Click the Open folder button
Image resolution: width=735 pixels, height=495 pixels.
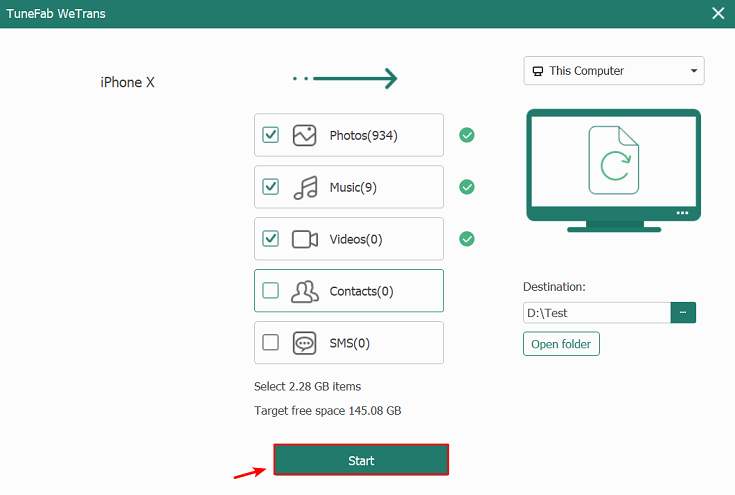pos(561,344)
